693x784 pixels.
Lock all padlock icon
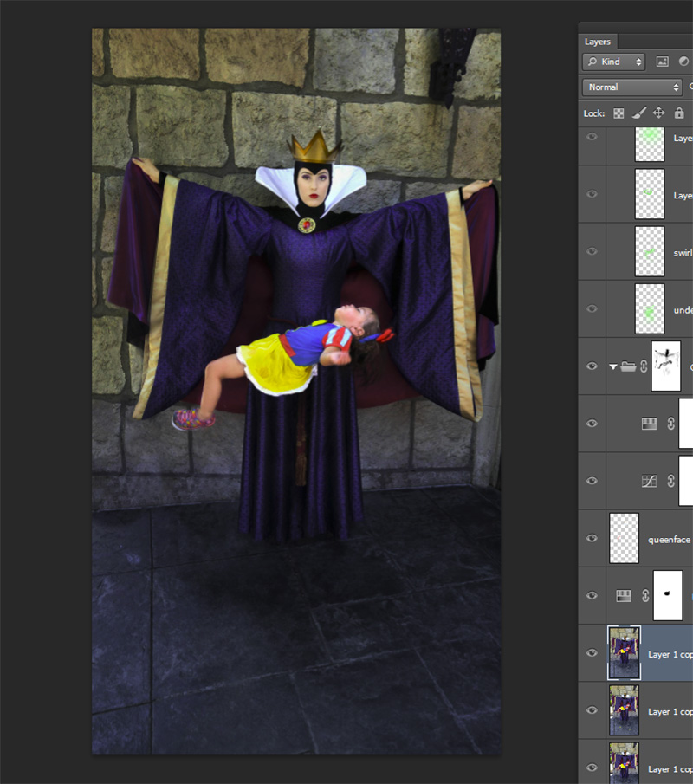(x=678, y=113)
